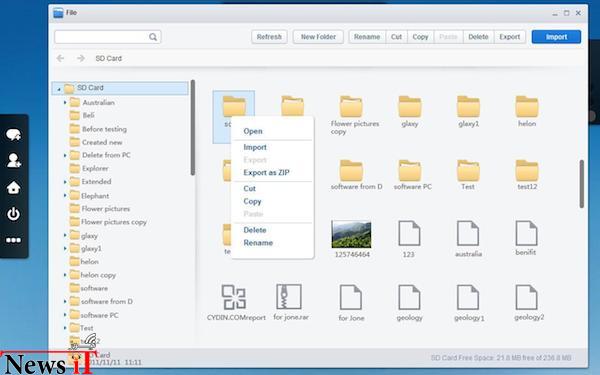The width and height of the screenshot is (600, 375).
Task: Select the file named 123
Action: tap(409, 233)
